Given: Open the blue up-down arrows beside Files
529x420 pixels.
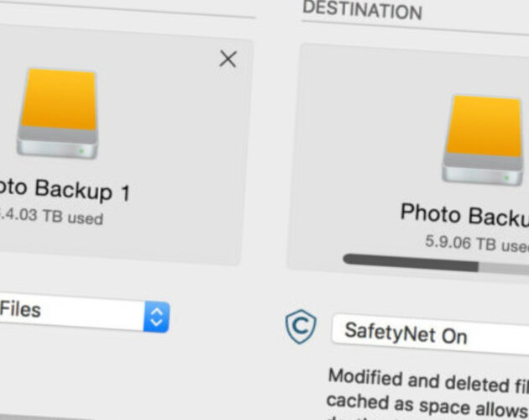Looking at the screenshot, I should pyautogui.click(x=156, y=317).
